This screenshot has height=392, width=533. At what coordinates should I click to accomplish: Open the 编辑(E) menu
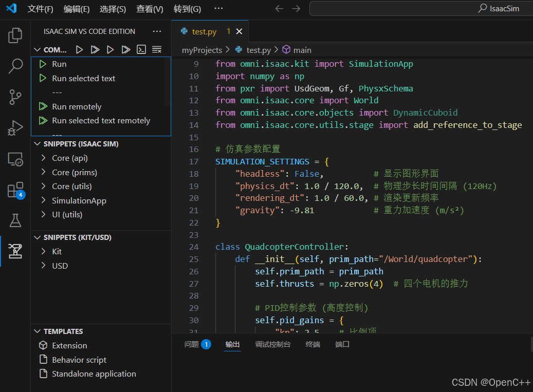pos(77,9)
